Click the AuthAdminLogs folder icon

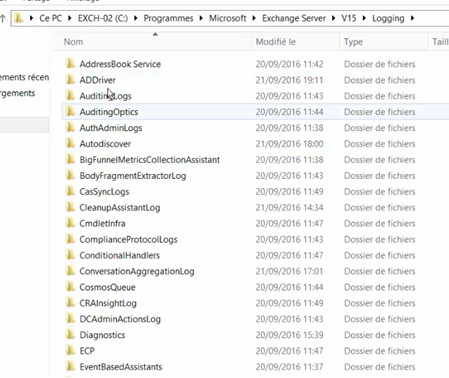tap(70, 127)
